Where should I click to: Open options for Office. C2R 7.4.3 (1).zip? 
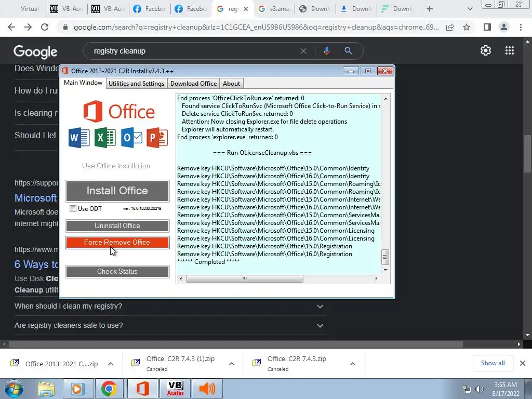[x=232, y=364]
